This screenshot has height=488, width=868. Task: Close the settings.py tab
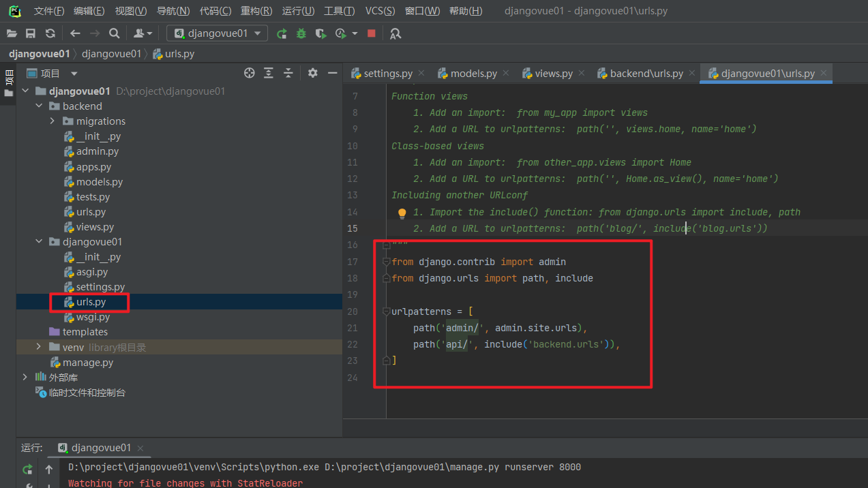click(421, 73)
